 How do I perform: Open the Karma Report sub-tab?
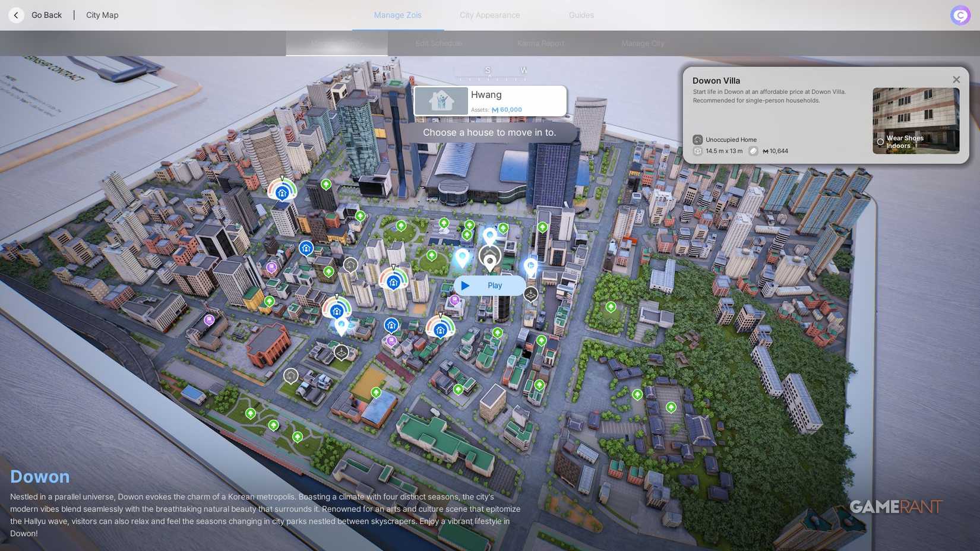[x=540, y=43]
